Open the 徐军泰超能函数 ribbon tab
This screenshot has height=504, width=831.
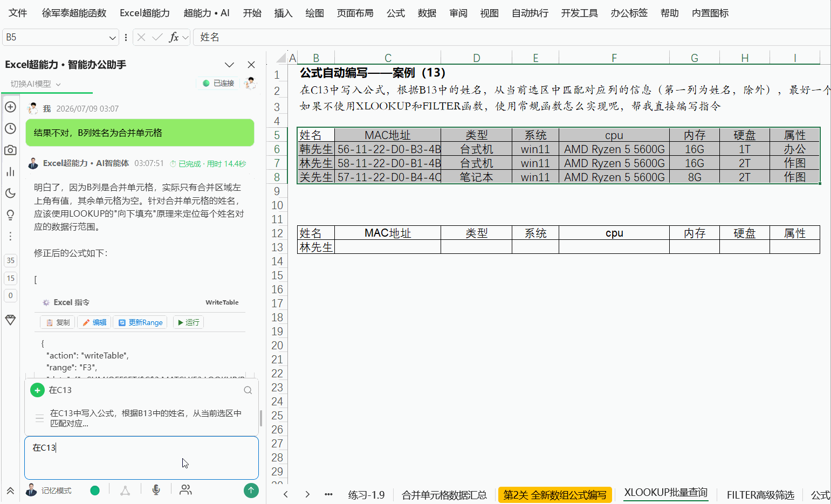74,13
